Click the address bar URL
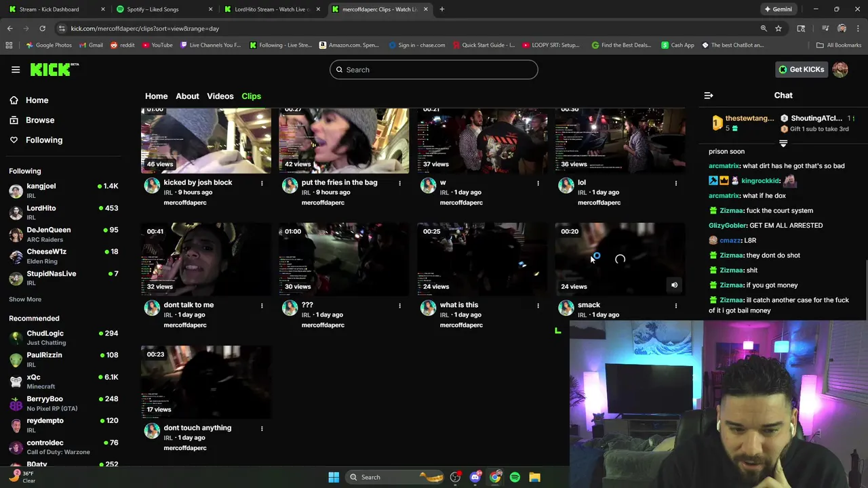The height and width of the screenshot is (488, 868). pyautogui.click(x=144, y=28)
